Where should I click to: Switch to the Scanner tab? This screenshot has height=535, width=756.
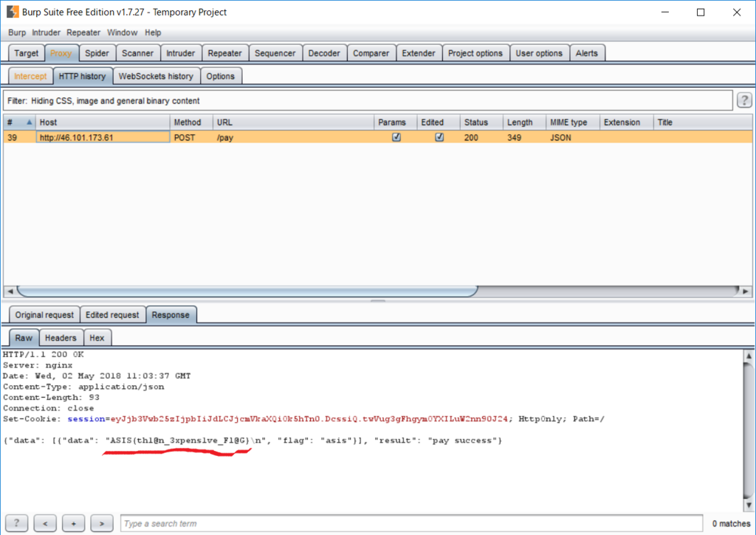coord(137,53)
